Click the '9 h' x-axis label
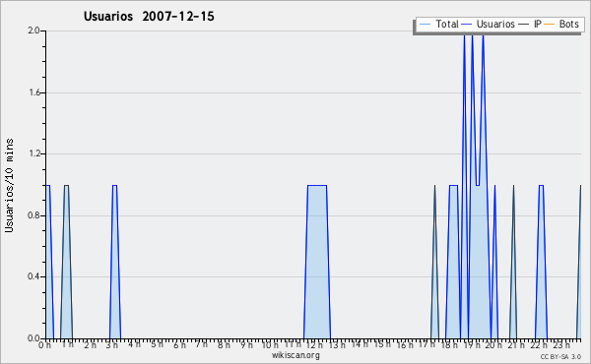Screen dimensions: 591x364 coord(246,344)
